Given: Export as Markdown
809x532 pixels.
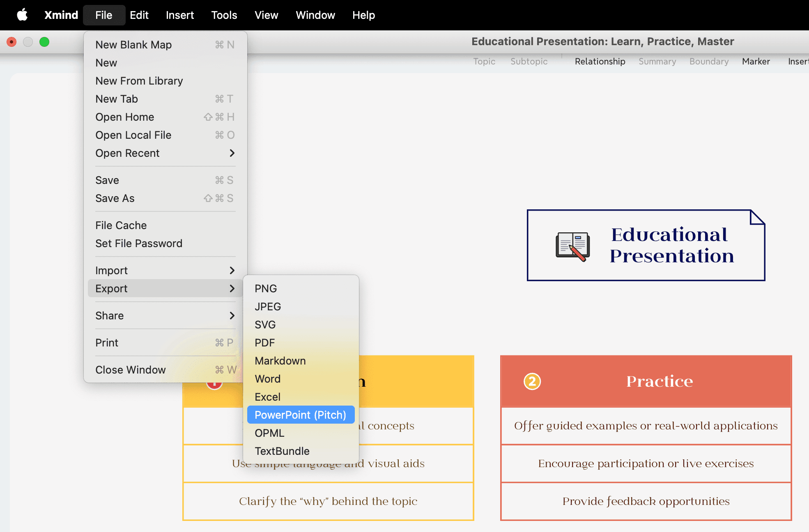Looking at the screenshot, I should pos(301,361).
